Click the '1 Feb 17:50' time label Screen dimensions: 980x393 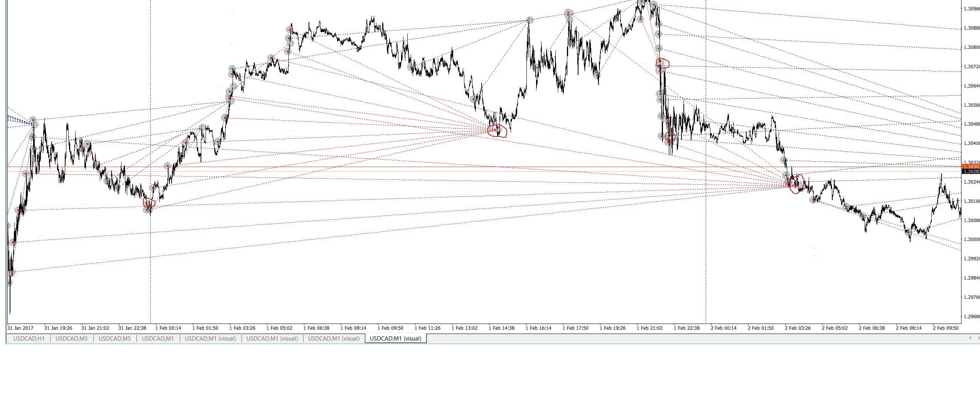(x=575, y=328)
